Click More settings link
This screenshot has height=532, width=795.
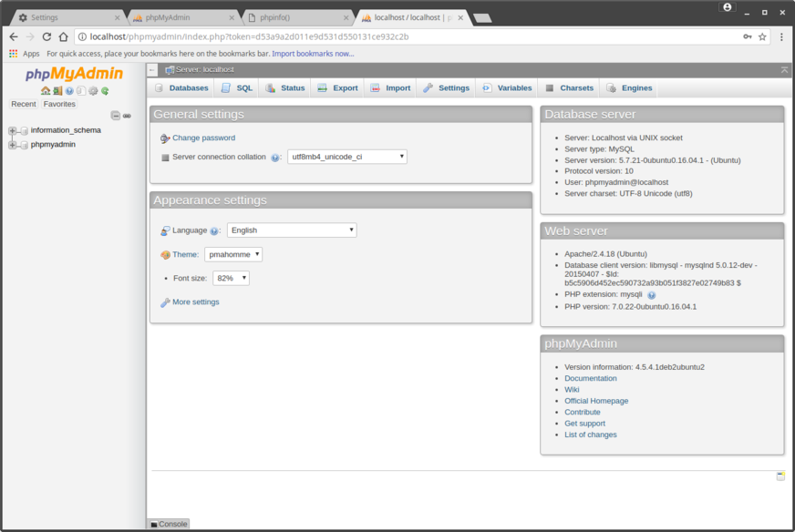point(196,302)
